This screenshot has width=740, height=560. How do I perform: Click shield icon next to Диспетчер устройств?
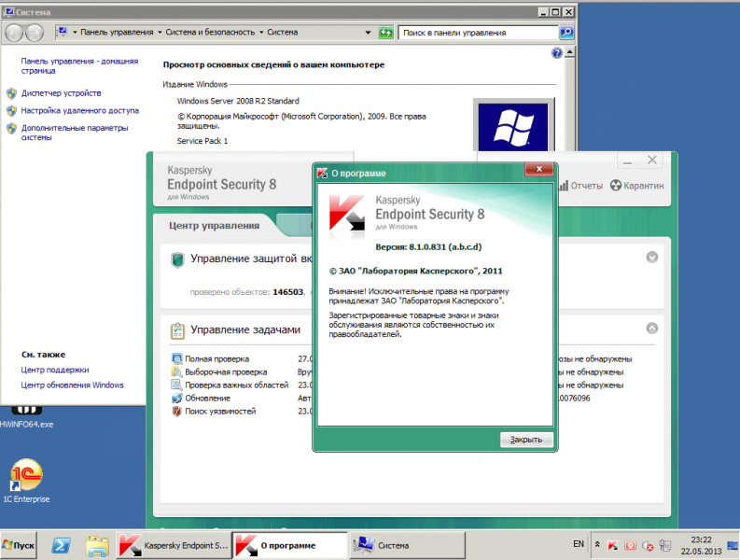tap(12, 93)
